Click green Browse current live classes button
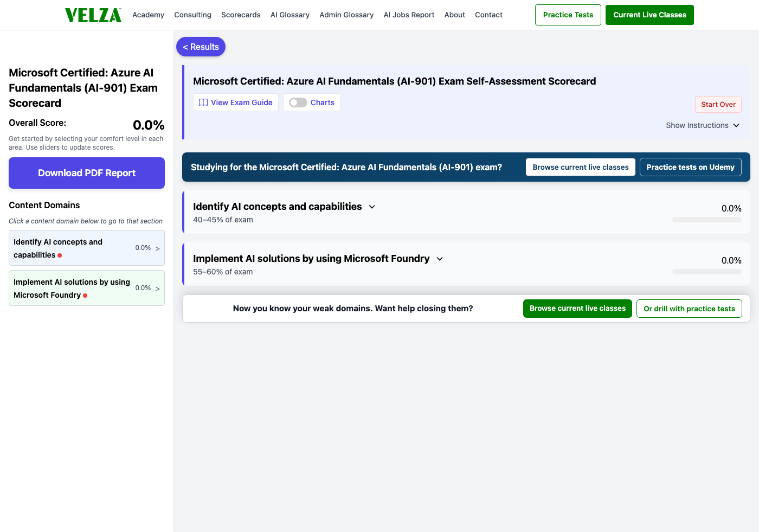Image resolution: width=759 pixels, height=532 pixels. click(x=577, y=309)
